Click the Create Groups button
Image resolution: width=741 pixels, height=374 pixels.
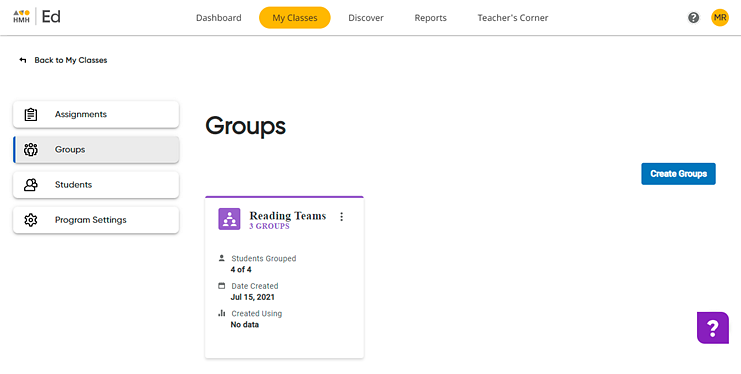(x=678, y=174)
